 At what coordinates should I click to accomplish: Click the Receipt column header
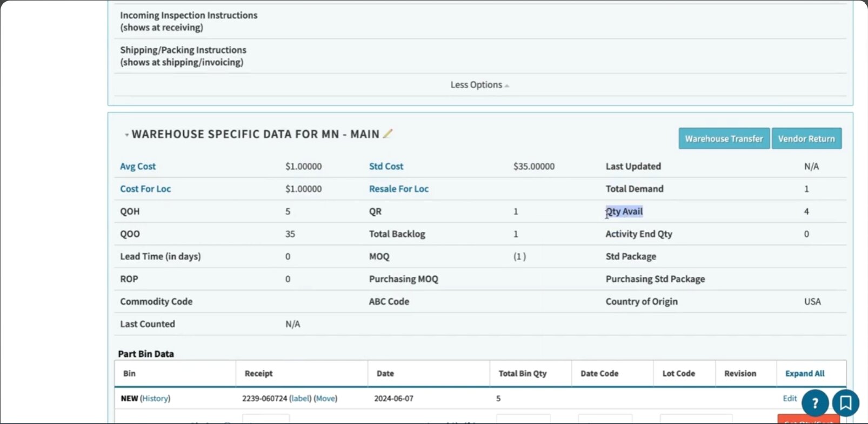point(258,373)
